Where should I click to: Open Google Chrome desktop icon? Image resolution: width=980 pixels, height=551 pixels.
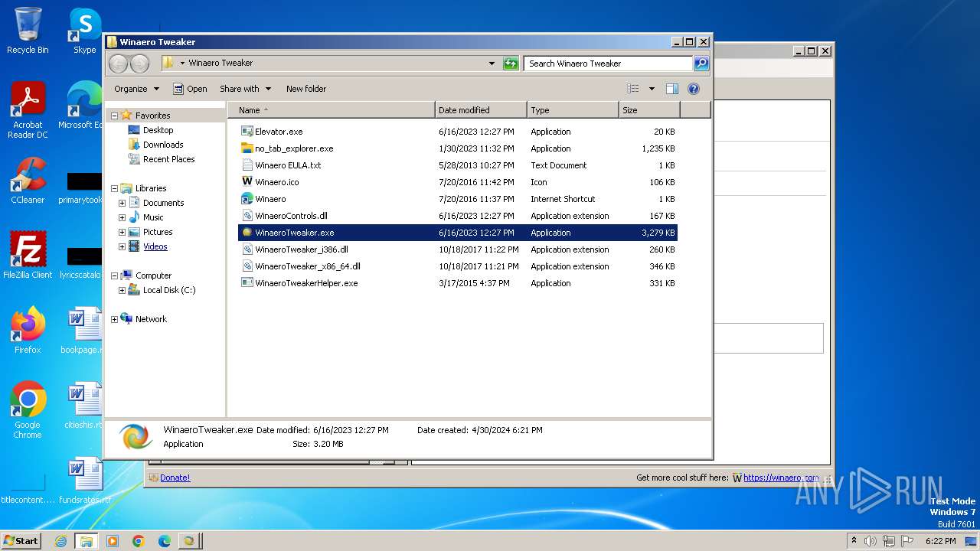pyautogui.click(x=28, y=410)
